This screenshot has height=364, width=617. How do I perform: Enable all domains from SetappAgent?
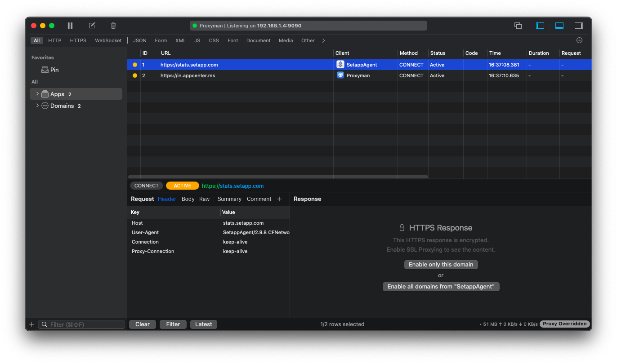441,286
